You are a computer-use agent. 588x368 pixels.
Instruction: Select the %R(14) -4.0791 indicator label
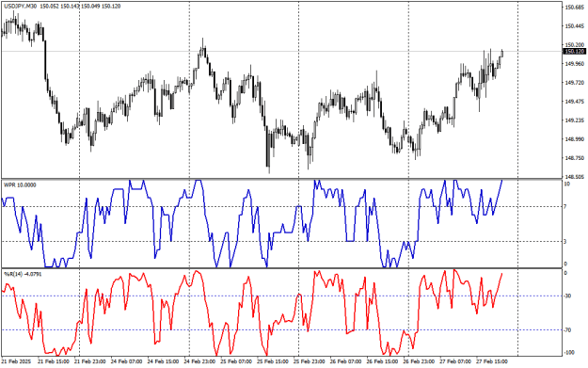23,274
